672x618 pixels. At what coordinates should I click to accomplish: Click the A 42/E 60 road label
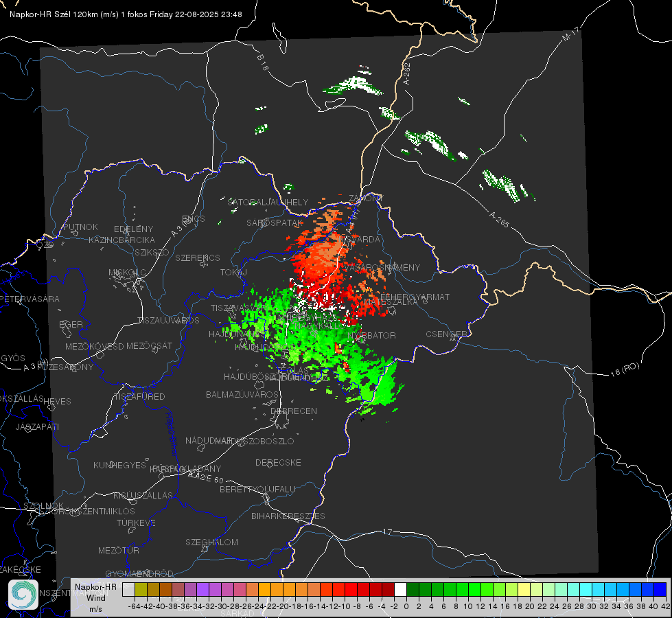point(206,477)
